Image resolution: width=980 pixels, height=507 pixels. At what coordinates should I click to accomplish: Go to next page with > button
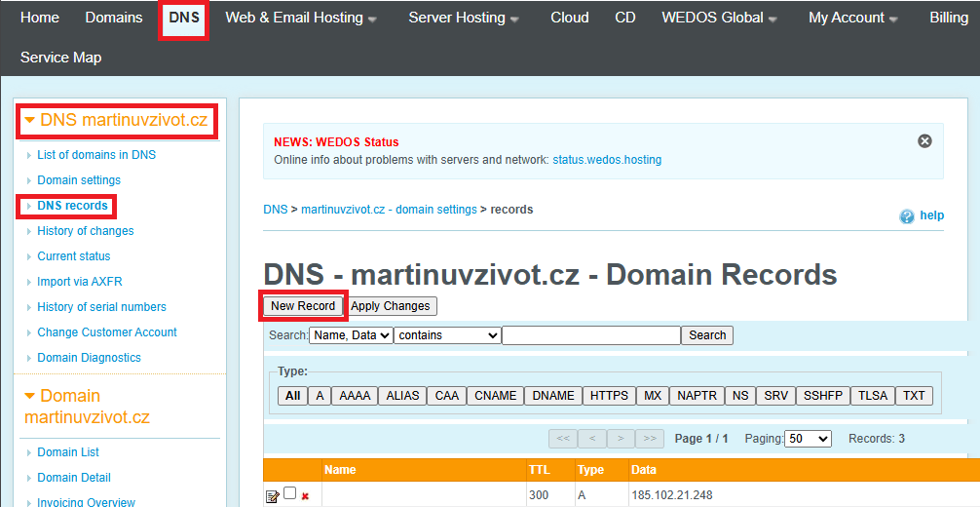(x=621, y=439)
